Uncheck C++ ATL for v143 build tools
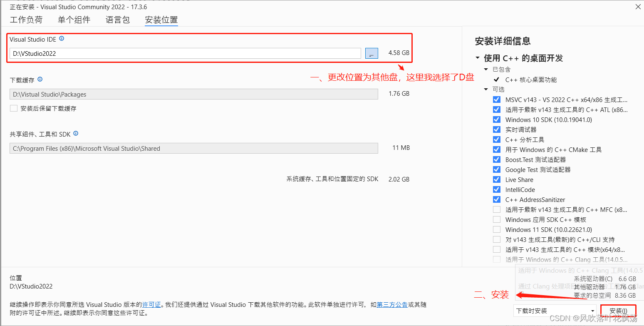 [x=496, y=109]
